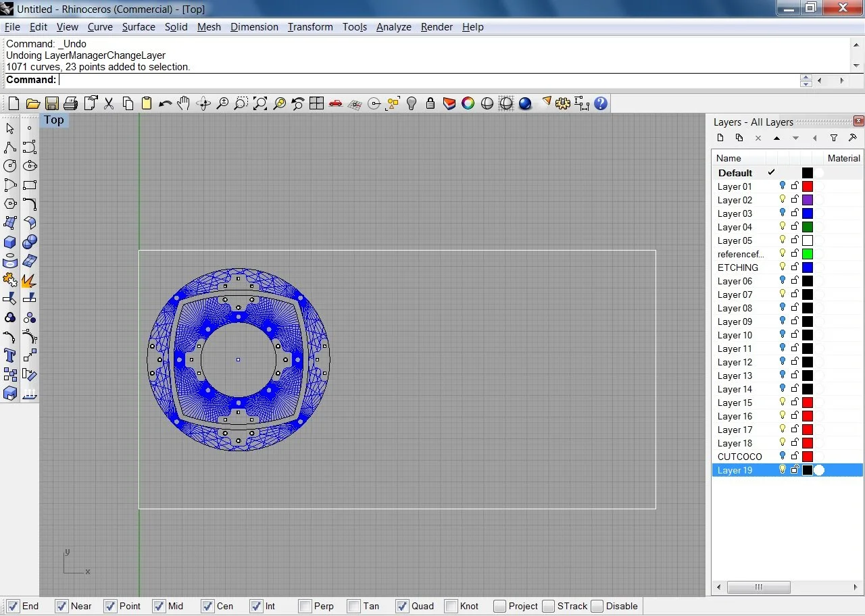Select the Box solid tool
This screenshot has width=865, height=616.
click(x=10, y=242)
